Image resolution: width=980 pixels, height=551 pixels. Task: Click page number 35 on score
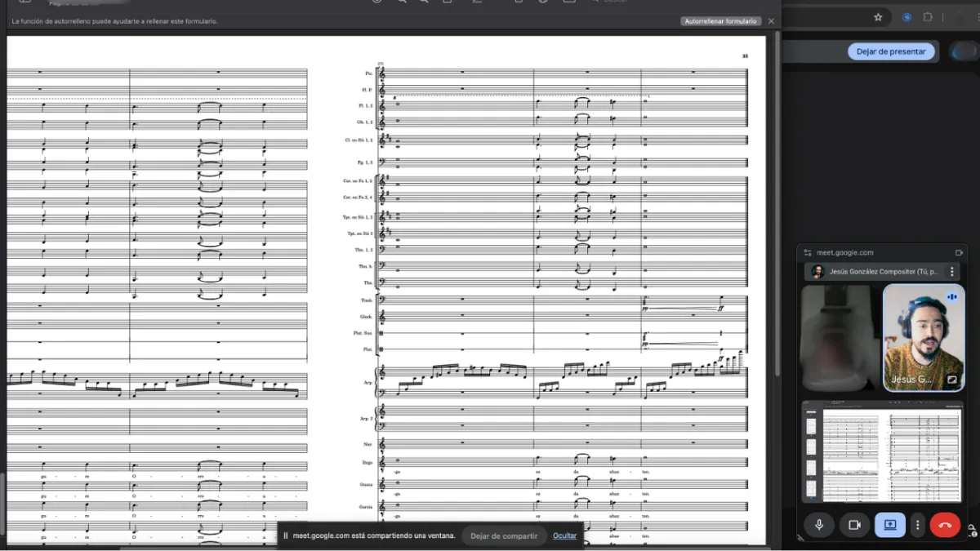coord(745,56)
